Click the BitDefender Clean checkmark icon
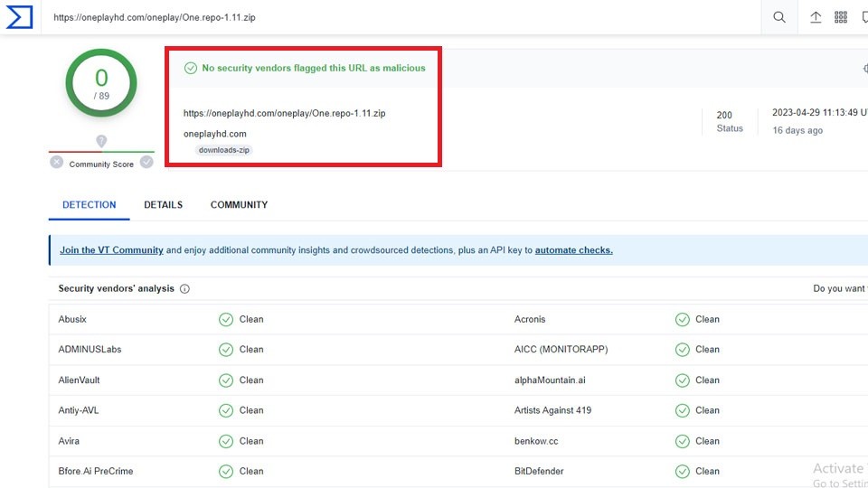Image resolution: width=868 pixels, height=488 pixels. point(683,472)
